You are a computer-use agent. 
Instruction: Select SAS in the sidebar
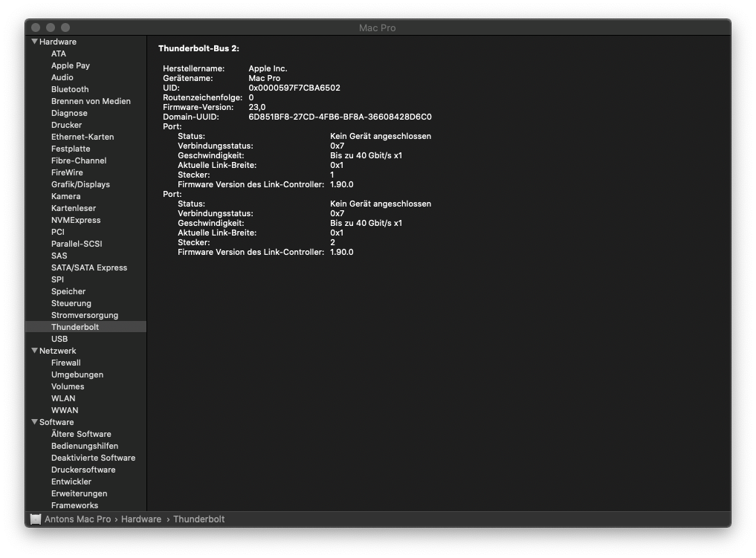[x=59, y=256]
